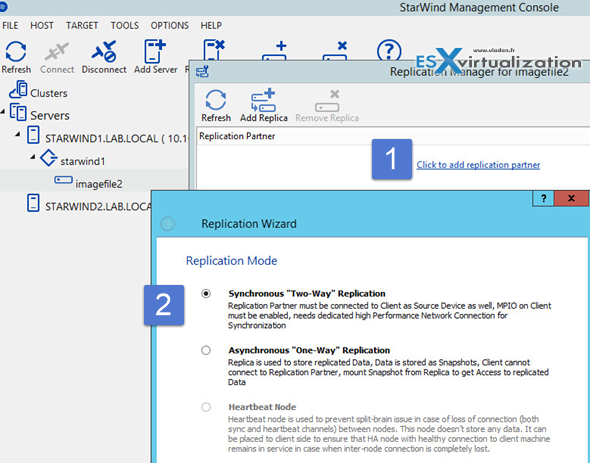The width and height of the screenshot is (590, 463).
Task: Click the imagefile2 device icon
Action: click(x=63, y=180)
